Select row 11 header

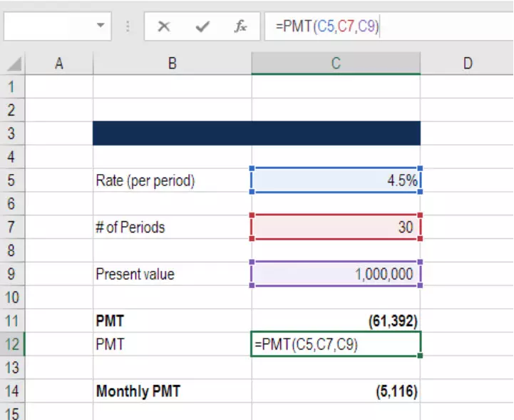tap(12, 321)
